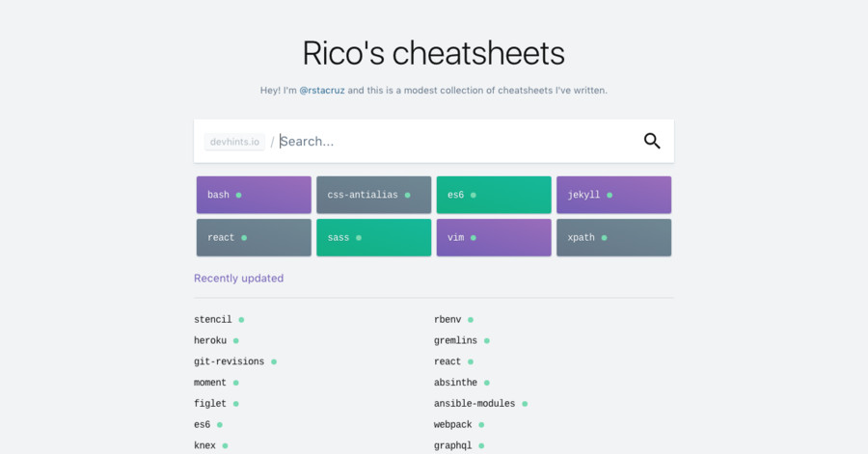868x454 pixels.
Task: Open the vim cheatsheet tile
Action: click(x=494, y=237)
